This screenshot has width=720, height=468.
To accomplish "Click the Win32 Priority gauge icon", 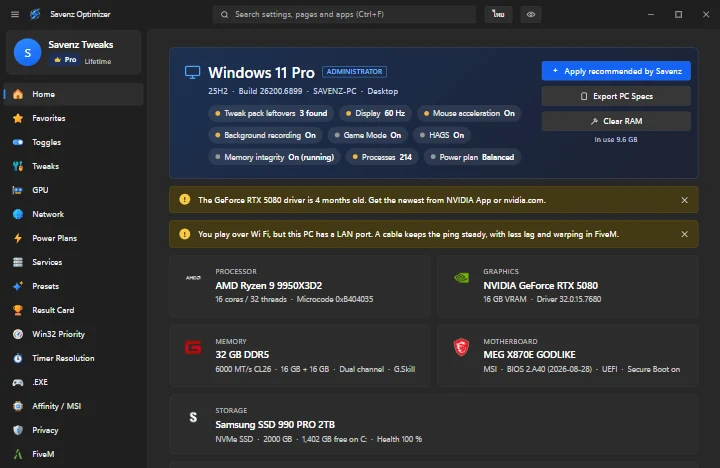I will click(x=18, y=334).
